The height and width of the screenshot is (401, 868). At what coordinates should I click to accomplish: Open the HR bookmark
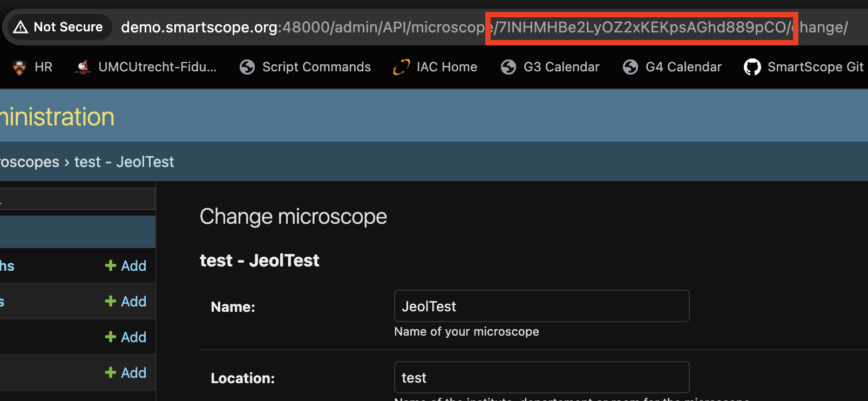tap(32, 67)
